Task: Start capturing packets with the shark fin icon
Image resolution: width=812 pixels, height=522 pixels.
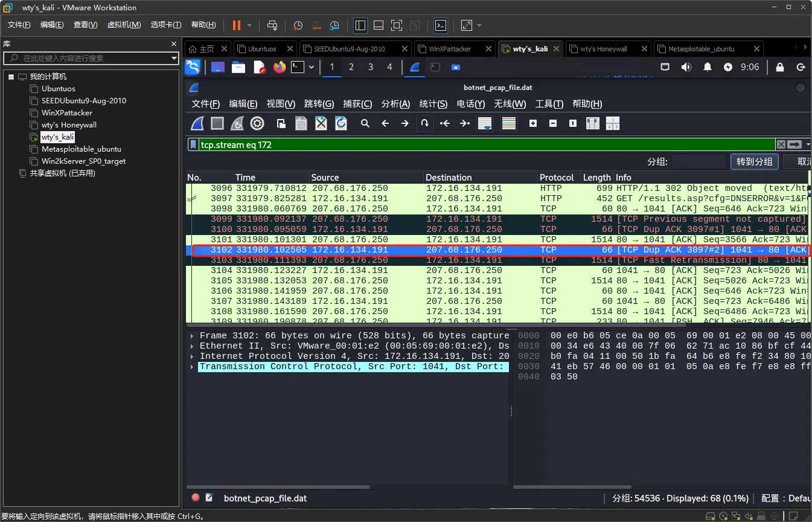Action: pyautogui.click(x=197, y=124)
